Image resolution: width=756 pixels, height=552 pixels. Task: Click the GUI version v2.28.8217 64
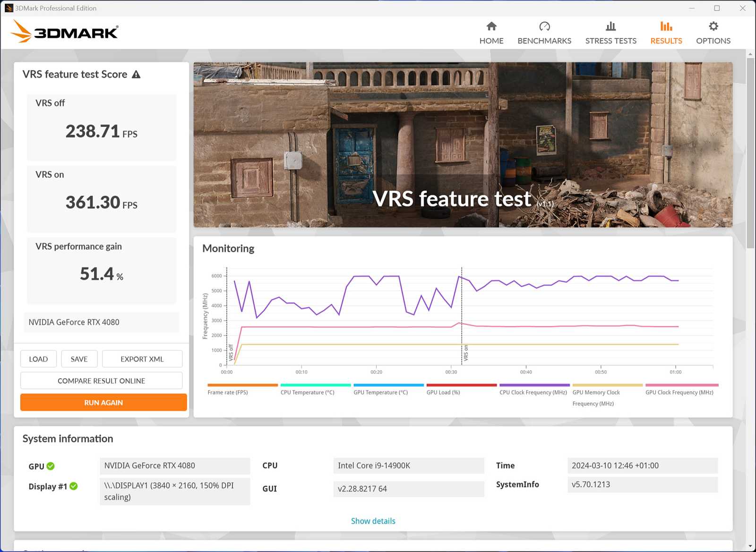tap(409, 489)
